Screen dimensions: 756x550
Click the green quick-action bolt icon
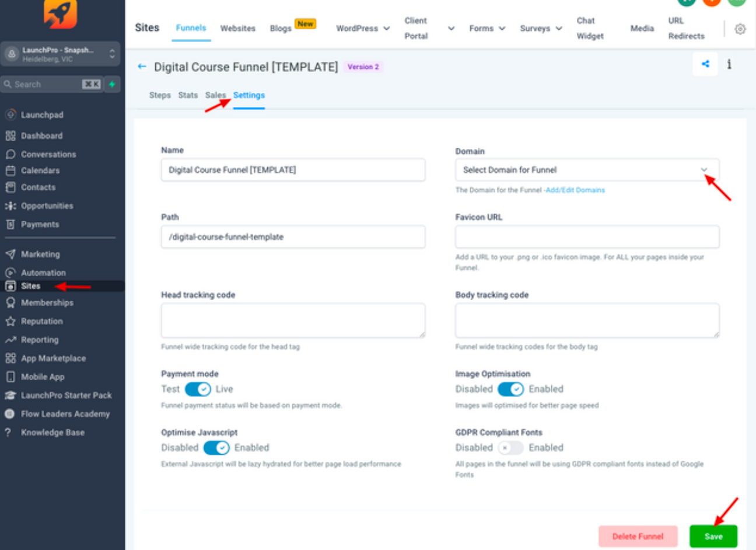point(113,84)
